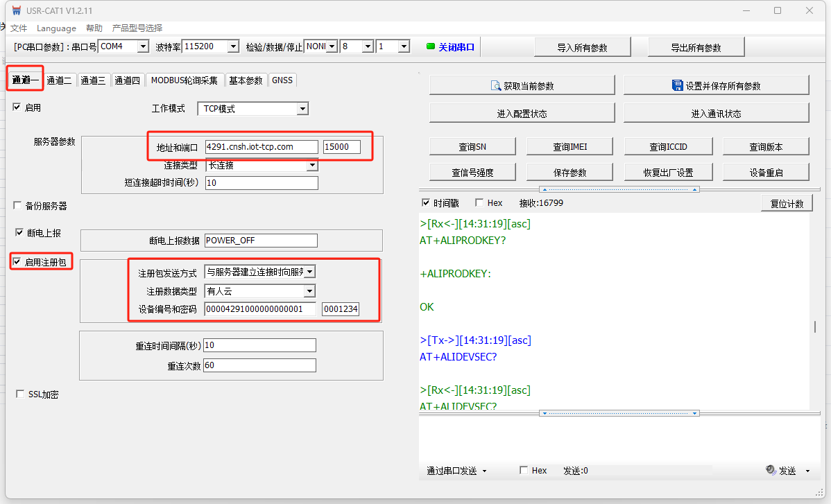Click the splitter bar below the receive log
Image resolution: width=831 pixels, height=504 pixels.
coord(619,413)
